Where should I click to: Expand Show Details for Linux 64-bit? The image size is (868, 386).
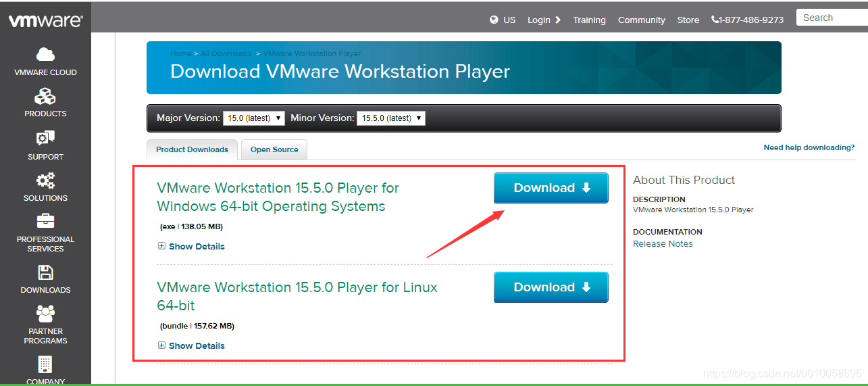click(191, 345)
